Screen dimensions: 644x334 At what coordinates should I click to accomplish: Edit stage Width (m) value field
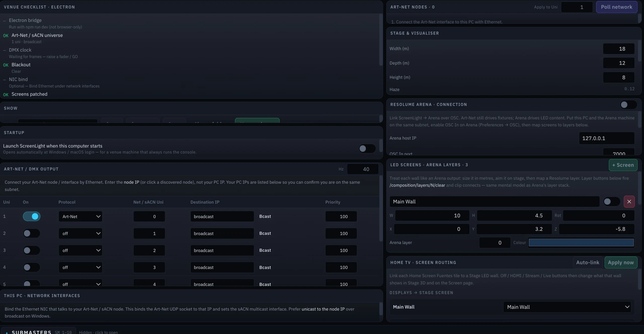pyautogui.click(x=619, y=49)
